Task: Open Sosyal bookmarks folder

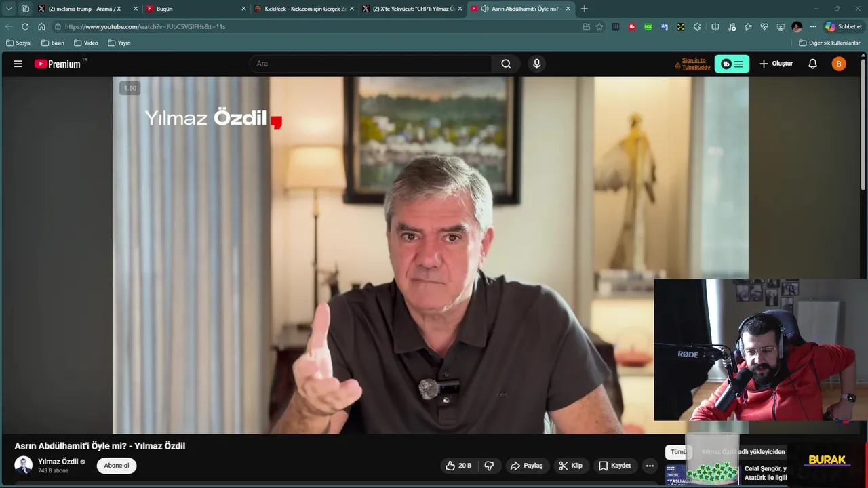Action: [19, 43]
